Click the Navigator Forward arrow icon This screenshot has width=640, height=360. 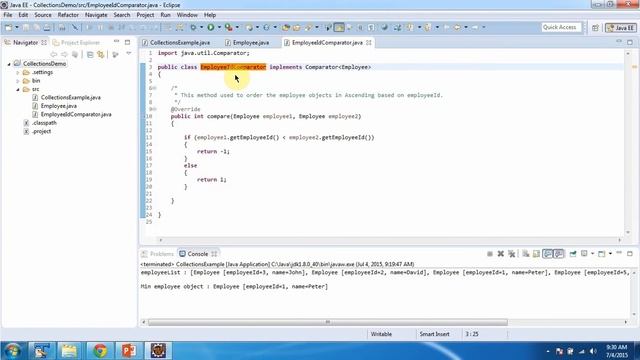click(x=64, y=54)
